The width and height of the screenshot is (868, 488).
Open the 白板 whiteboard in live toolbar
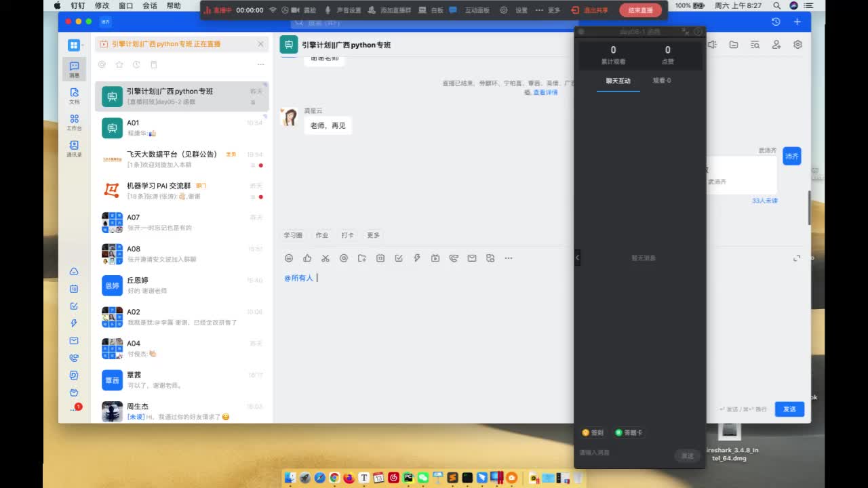point(431,10)
